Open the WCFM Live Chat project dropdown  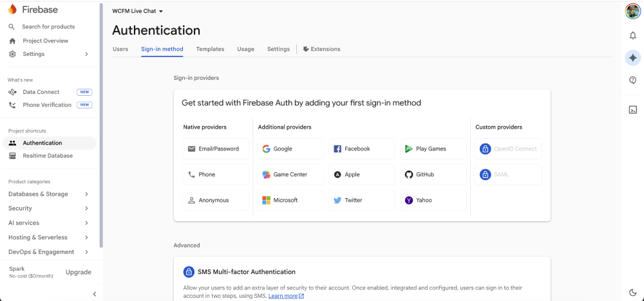[138, 11]
